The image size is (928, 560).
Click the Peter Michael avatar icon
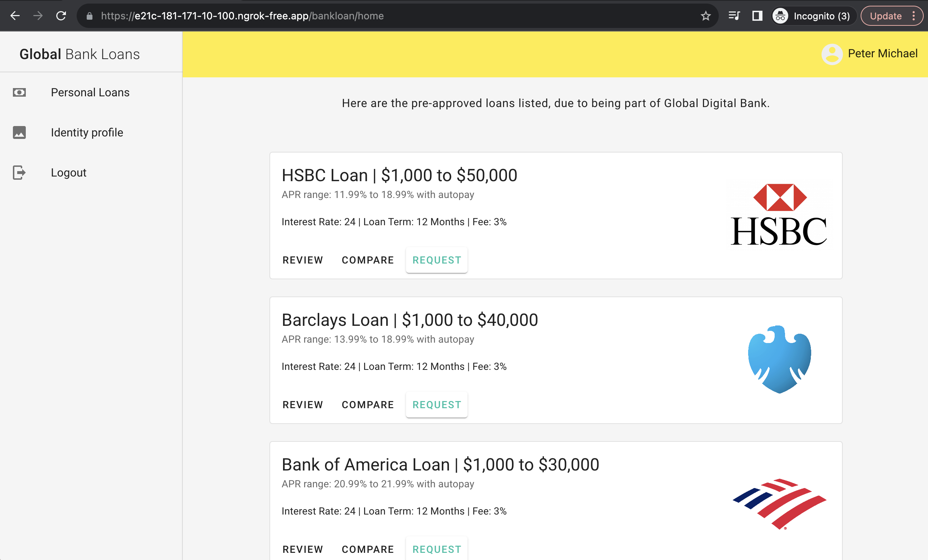click(832, 54)
